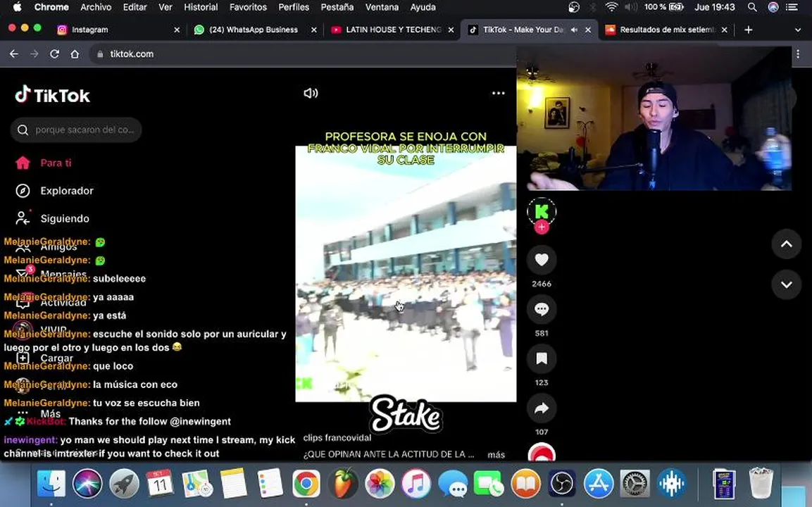
Task: Switch to the WhatsApp Business tab
Action: [x=254, y=30]
